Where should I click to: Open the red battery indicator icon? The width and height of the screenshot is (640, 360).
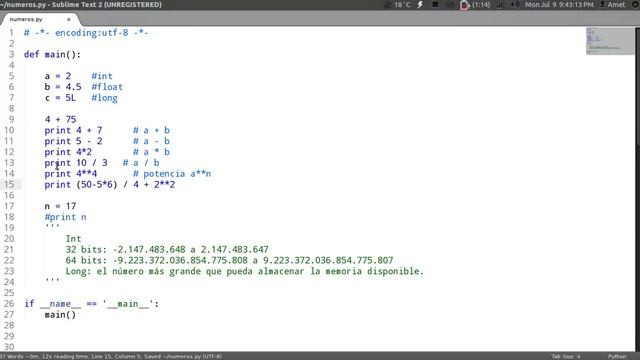tap(464, 4)
